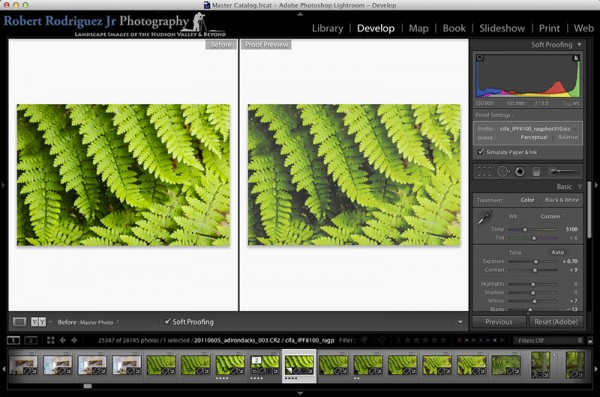Open the grid view icon in filmstrip bar
The width and height of the screenshot is (600, 397).
[51, 340]
